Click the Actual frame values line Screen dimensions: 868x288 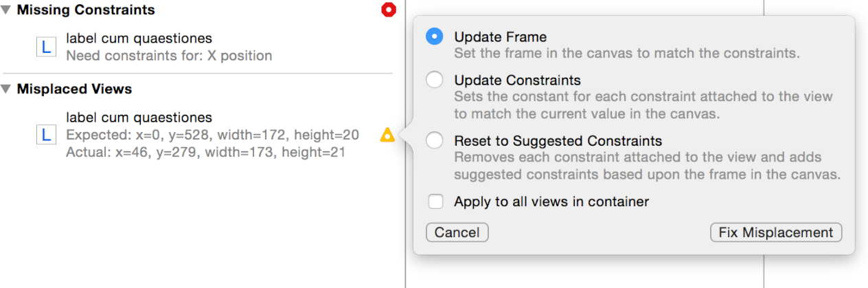205,152
